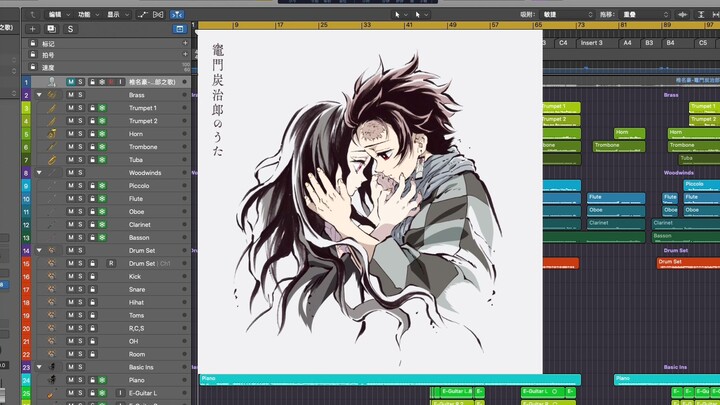This screenshot has width=720, height=405.
Task: Mute the Horn track
Action: click(71, 134)
